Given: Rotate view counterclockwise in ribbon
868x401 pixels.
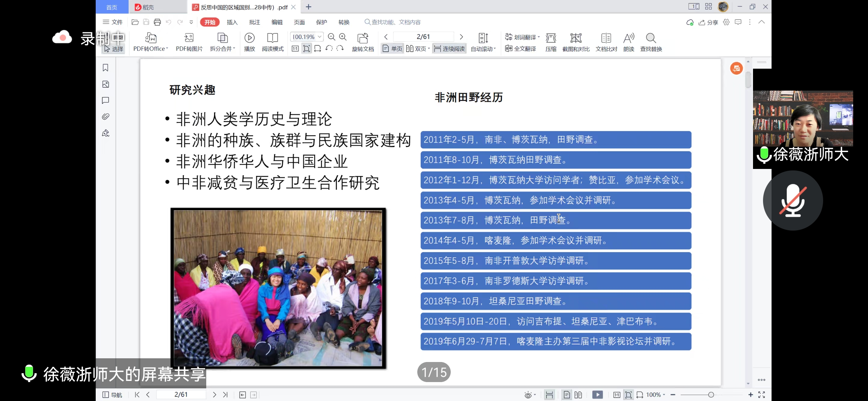Looking at the screenshot, I should coord(329,49).
